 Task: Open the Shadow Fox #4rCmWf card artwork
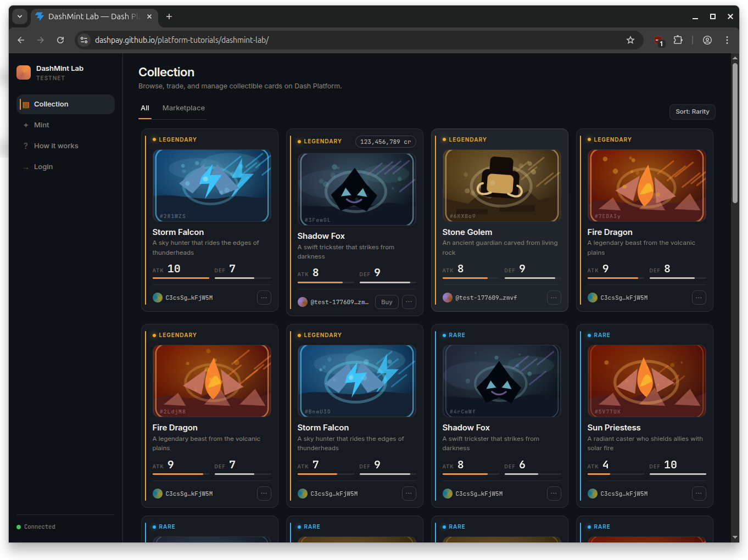coord(502,381)
